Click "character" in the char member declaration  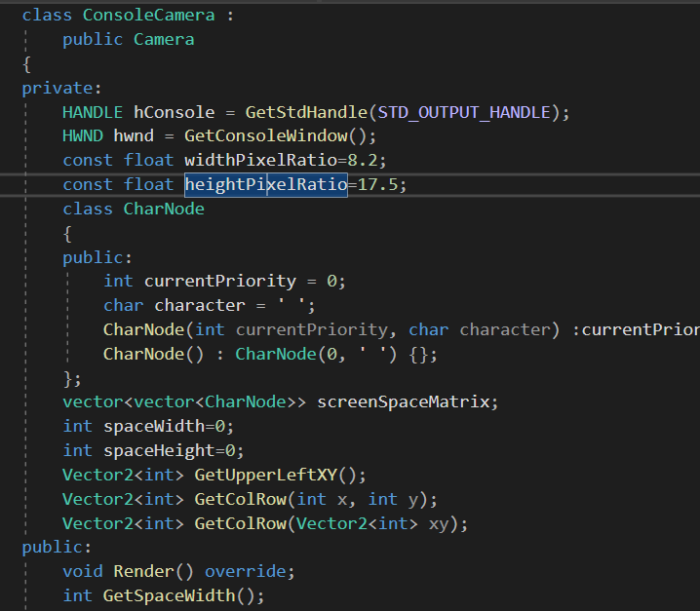pos(200,305)
